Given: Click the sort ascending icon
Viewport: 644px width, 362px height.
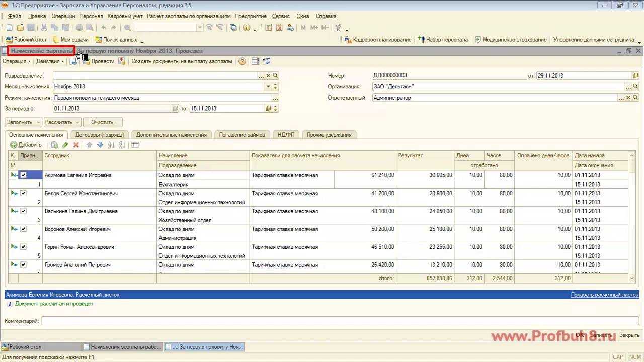Looking at the screenshot, I should (x=111, y=145).
